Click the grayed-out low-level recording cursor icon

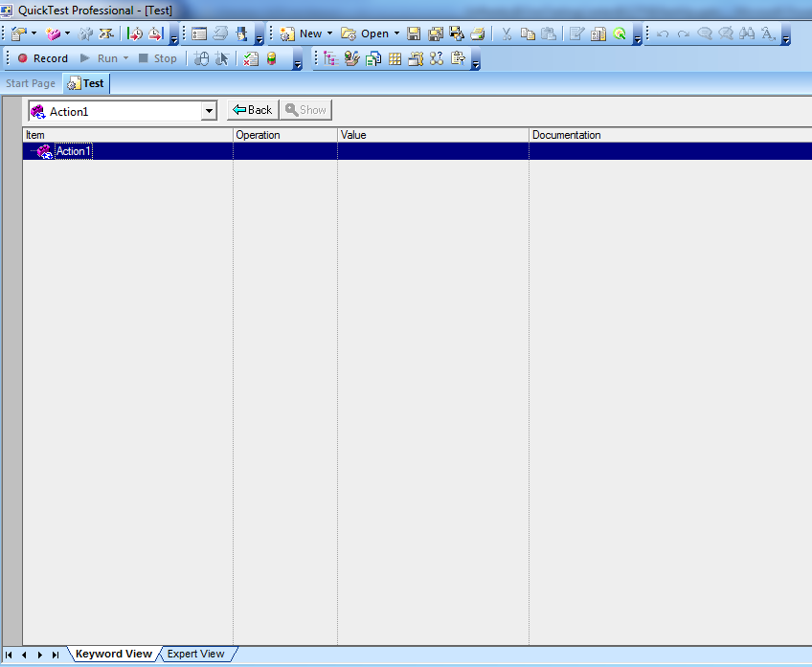tap(221, 59)
